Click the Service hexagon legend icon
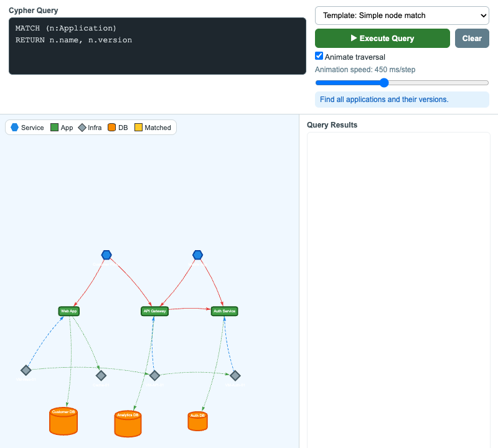498x448 pixels. [x=14, y=128]
